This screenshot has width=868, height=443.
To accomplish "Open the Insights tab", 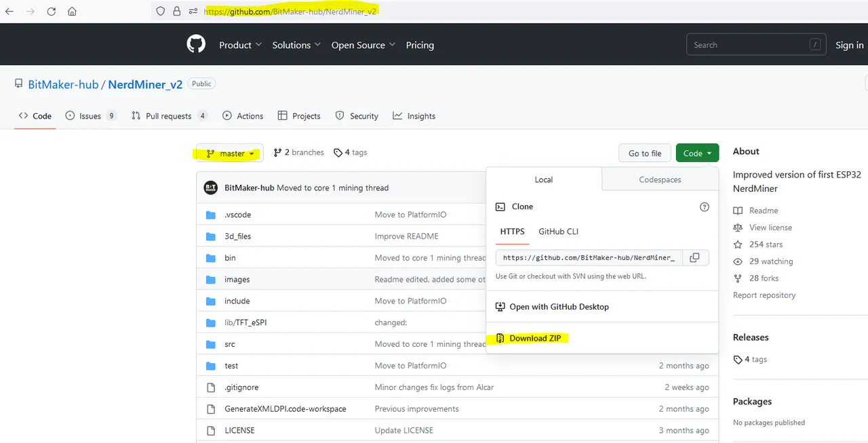I will (x=414, y=116).
